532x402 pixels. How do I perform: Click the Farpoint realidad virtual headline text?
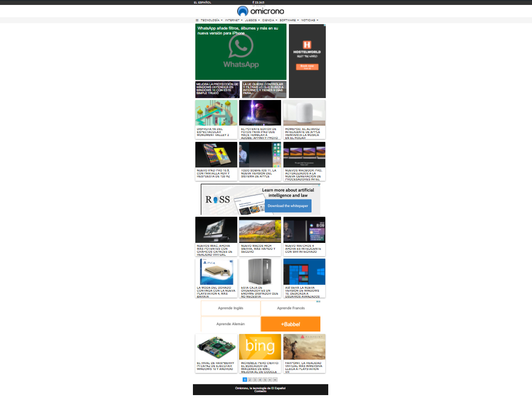304,368
